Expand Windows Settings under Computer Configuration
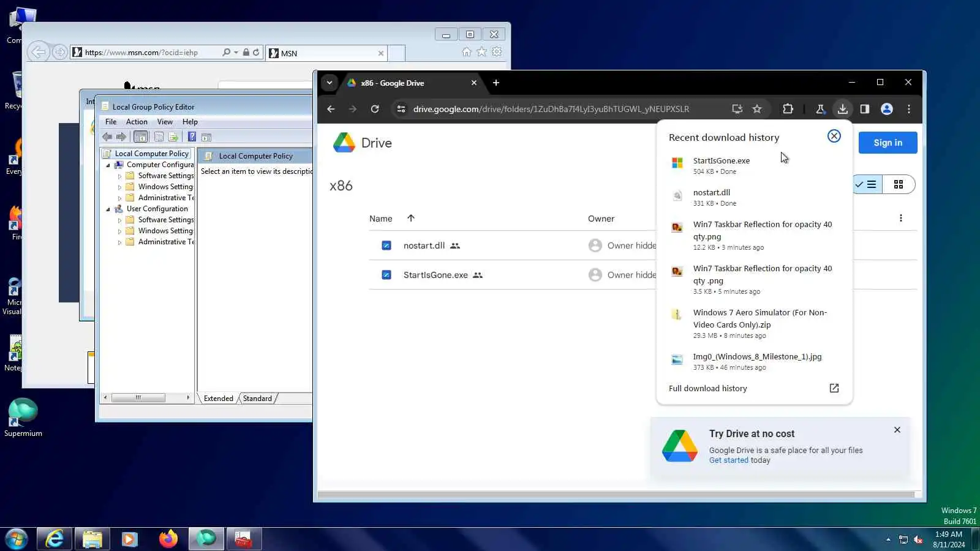Image resolution: width=980 pixels, height=551 pixels. (119, 187)
